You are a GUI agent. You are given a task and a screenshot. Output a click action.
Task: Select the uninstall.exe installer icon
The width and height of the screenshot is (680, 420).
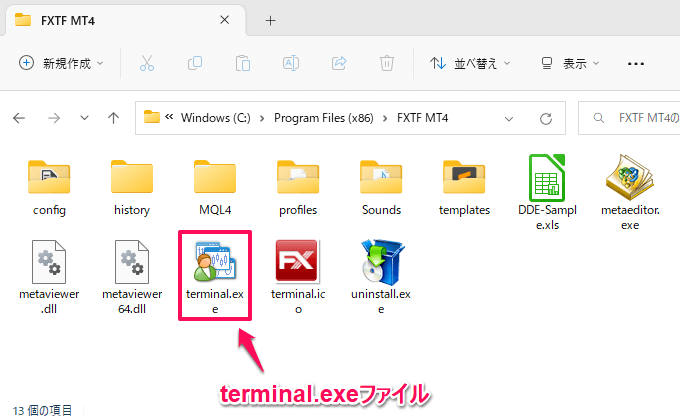[381, 261]
